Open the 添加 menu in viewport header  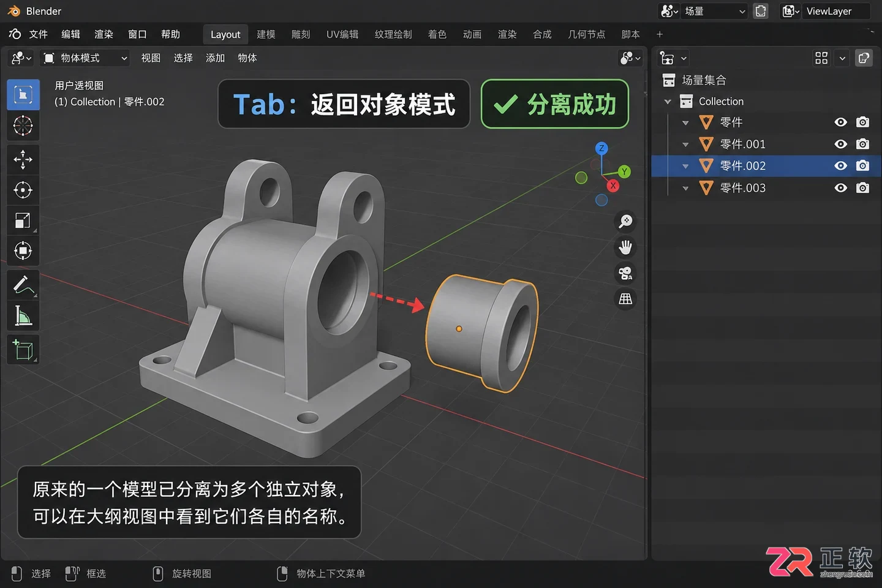[x=215, y=58]
